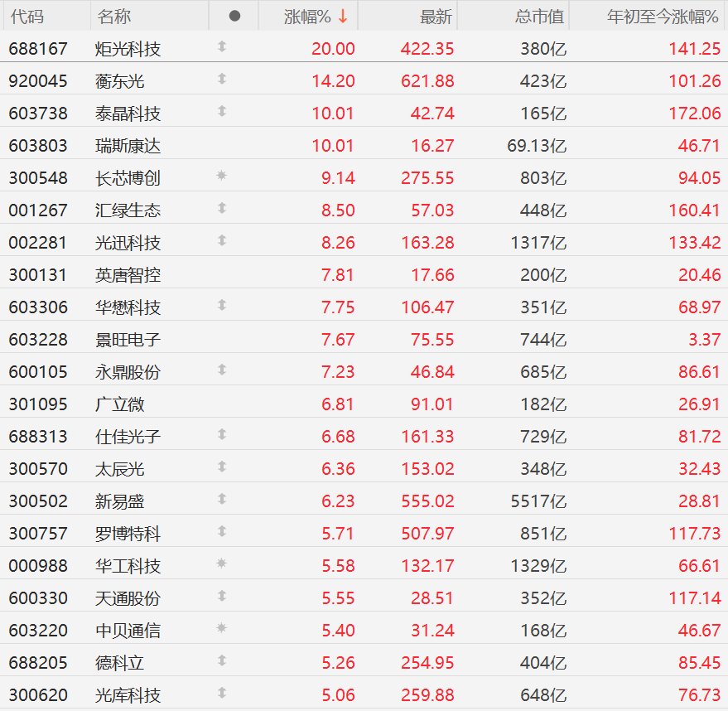This screenshot has width=728, height=711.
Task: Click the star icon beside 华工科技
Action: pyautogui.click(x=221, y=563)
